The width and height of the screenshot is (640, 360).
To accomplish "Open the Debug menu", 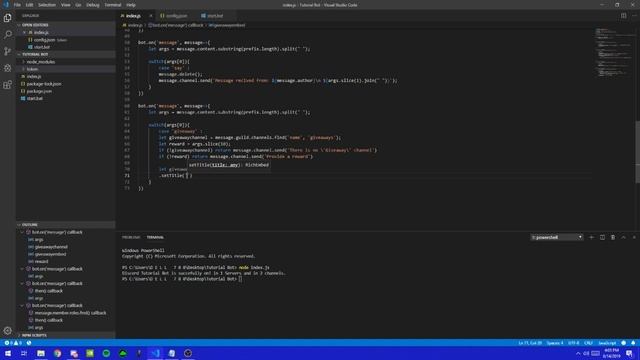I will click(x=93, y=5).
